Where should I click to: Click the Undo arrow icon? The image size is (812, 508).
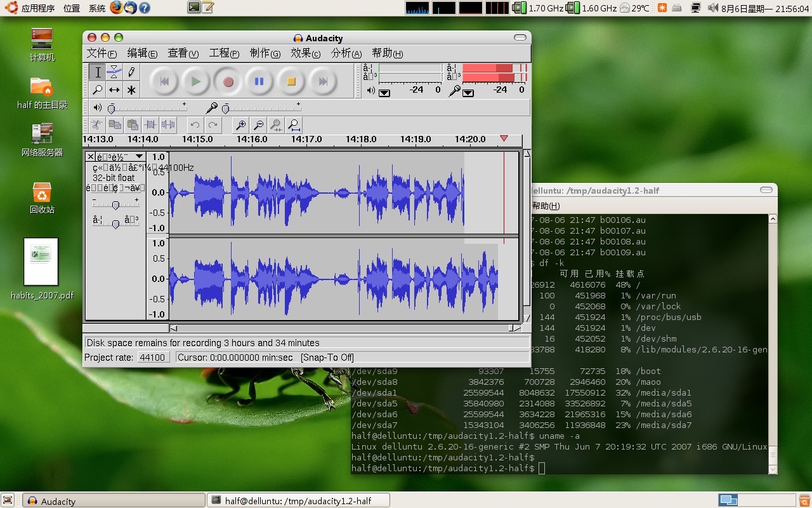click(x=195, y=125)
